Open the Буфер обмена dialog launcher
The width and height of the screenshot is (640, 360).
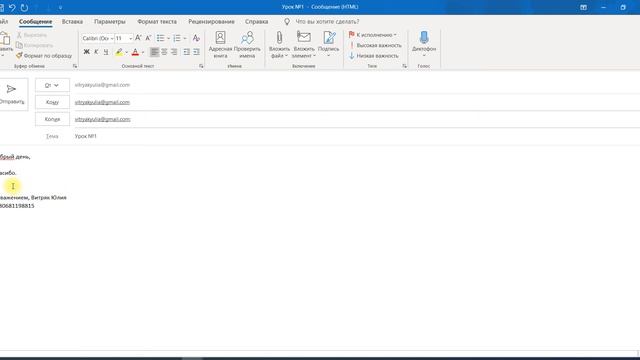tap(75, 66)
